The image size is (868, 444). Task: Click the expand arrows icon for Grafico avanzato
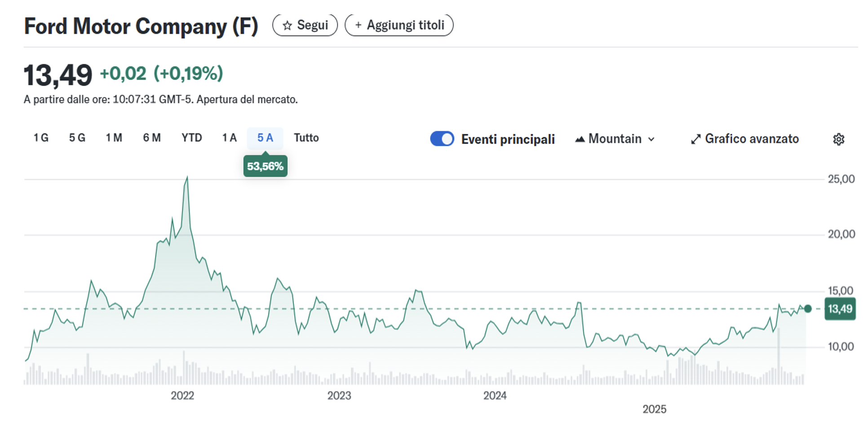(695, 139)
